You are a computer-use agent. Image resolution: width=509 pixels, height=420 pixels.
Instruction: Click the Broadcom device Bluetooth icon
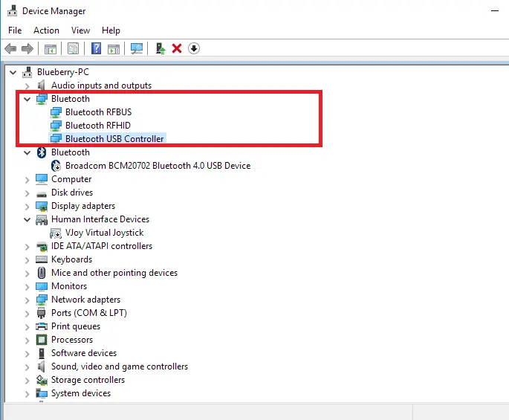tap(56, 166)
